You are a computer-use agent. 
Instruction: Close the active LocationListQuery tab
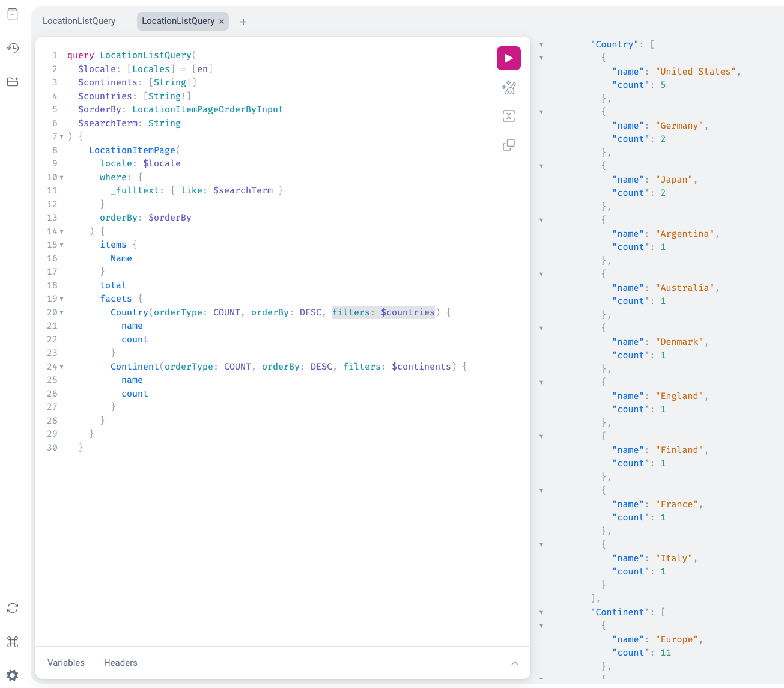(x=222, y=22)
